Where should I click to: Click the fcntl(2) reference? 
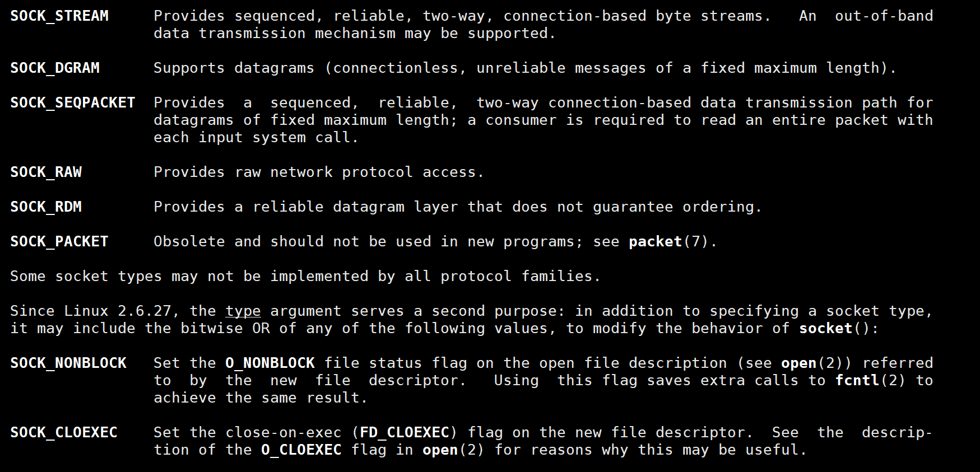[871, 381]
